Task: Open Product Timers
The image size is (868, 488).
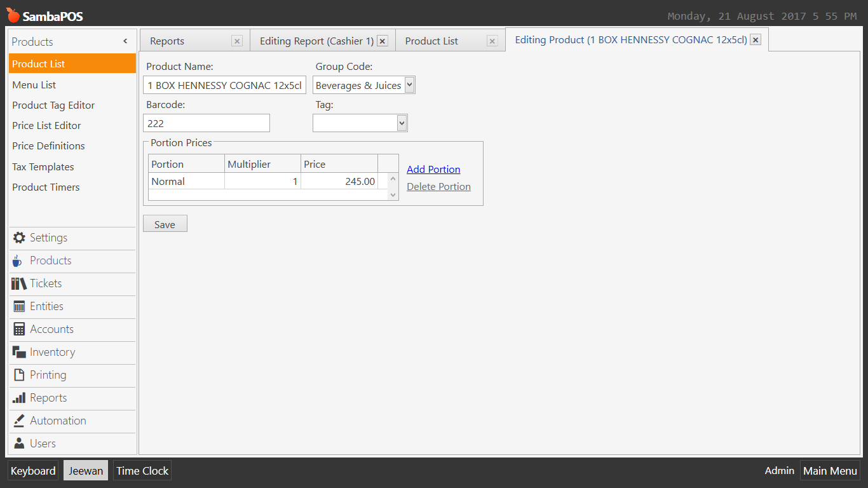Action: point(72,187)
